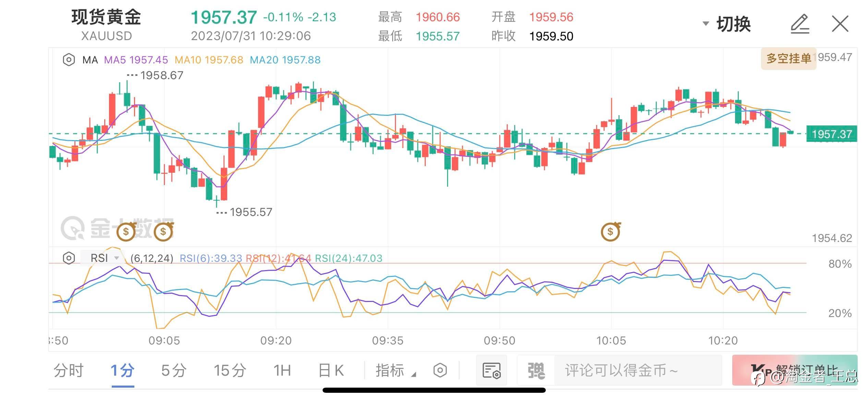Screen dimensions: 868x401
Task: Click the 评论可以得金币 comment input field
Action: tap(638, 370)
